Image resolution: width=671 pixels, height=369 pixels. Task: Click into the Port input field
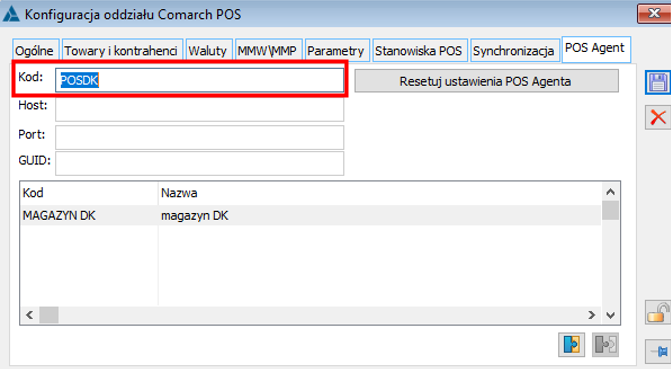(x=199, y=137)
